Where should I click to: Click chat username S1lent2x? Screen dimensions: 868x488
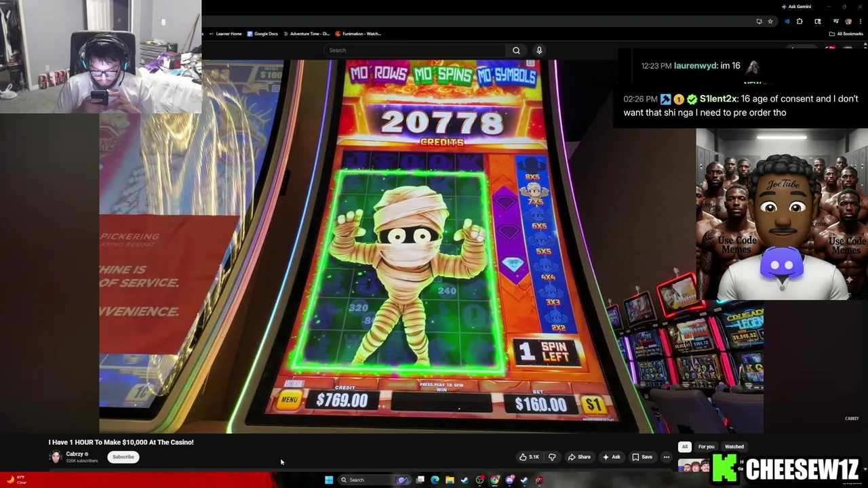coord(718,99)
